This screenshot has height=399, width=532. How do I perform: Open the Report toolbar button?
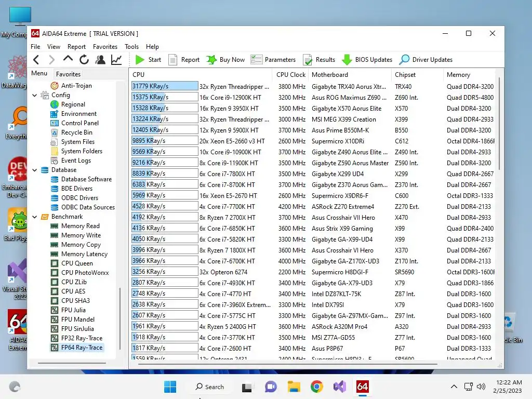click(x=184, y=60)
